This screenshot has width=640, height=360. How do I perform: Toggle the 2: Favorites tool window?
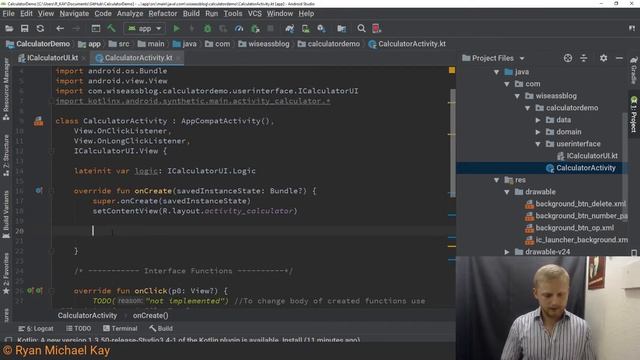6,273
